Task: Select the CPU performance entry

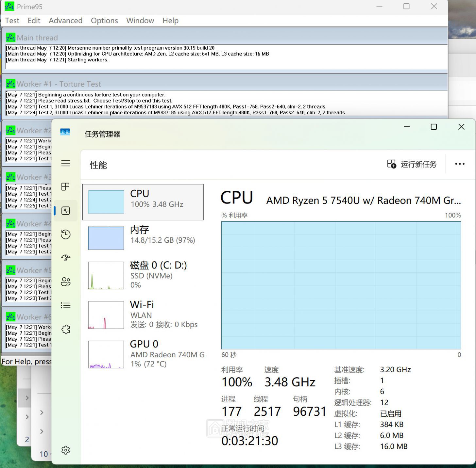Action: coord(143,202)
